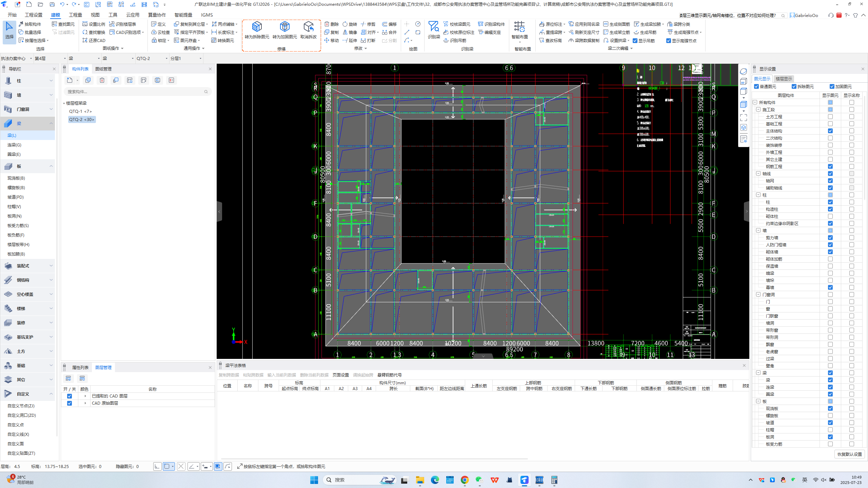Click the 校核梁图元 tool
The width and height of the screenshot is (868, 488).
coord(457,24)
